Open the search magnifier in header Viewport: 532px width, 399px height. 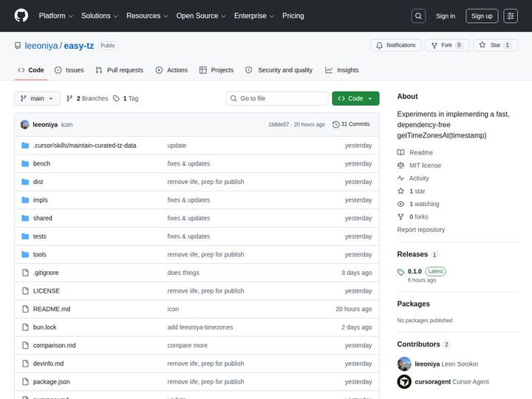click(418, 16)
